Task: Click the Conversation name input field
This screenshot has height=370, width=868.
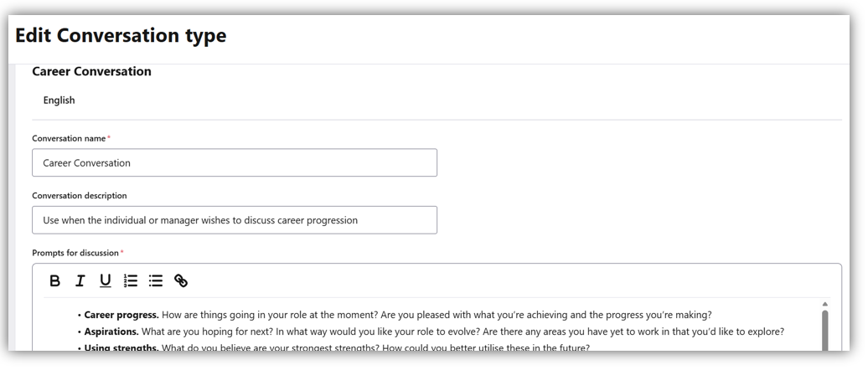Action: (x=234, y=163)
